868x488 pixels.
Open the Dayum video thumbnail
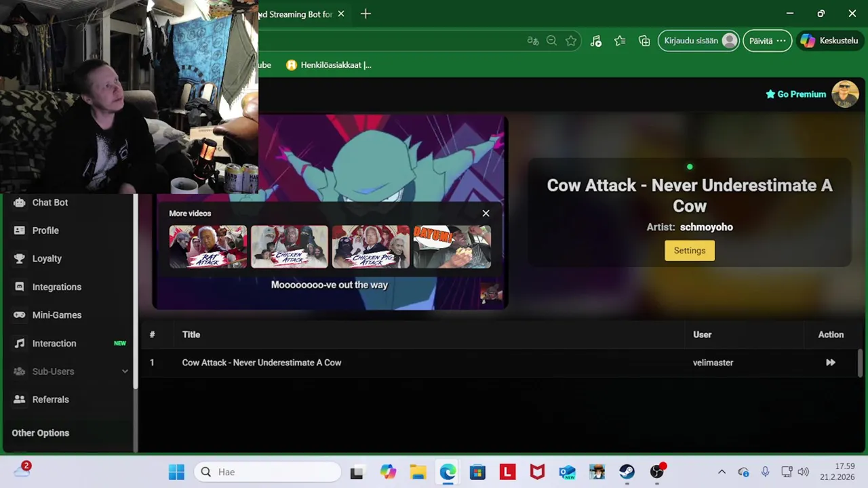452,247
